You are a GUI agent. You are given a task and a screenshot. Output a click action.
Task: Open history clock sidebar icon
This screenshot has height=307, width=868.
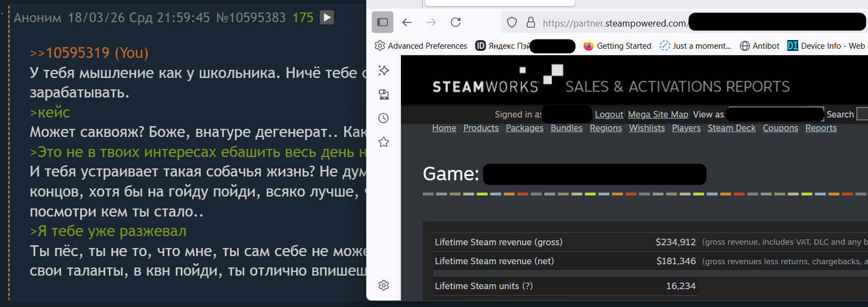point(384,118)
